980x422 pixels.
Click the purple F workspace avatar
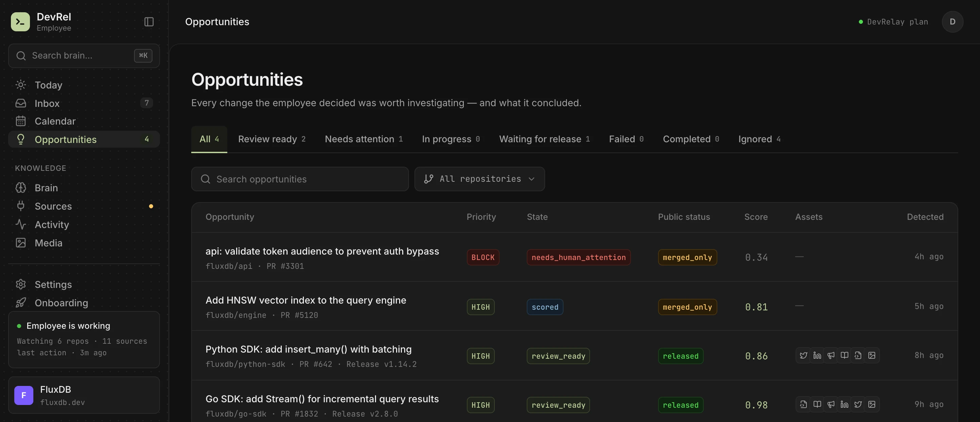coord(23,395)
